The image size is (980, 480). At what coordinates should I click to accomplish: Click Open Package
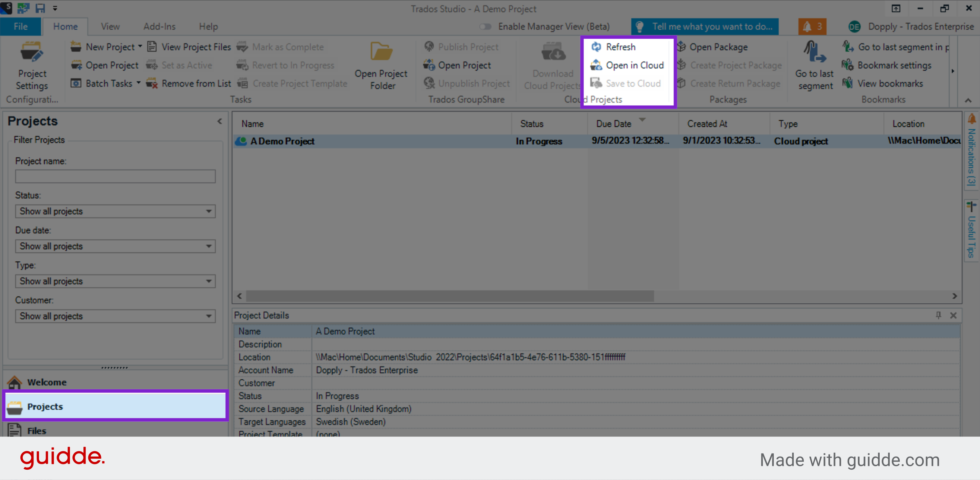[x=712, y=47]
